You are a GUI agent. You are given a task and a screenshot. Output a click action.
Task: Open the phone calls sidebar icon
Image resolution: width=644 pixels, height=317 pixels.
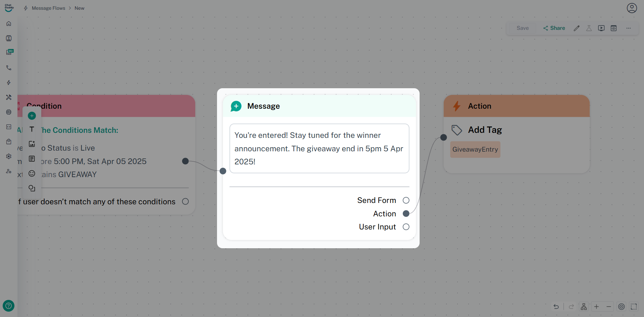click(x=9, y=68)
